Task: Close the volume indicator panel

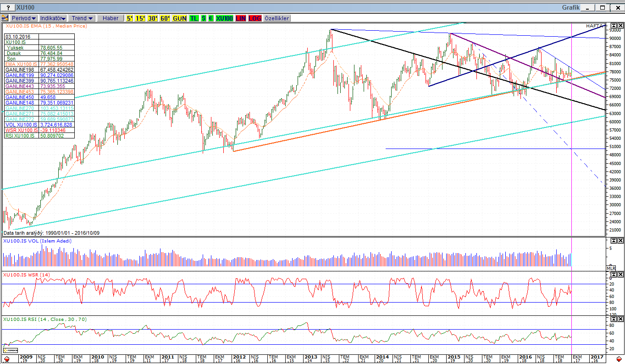Action: pyautogui.click(x=620, y=240)
